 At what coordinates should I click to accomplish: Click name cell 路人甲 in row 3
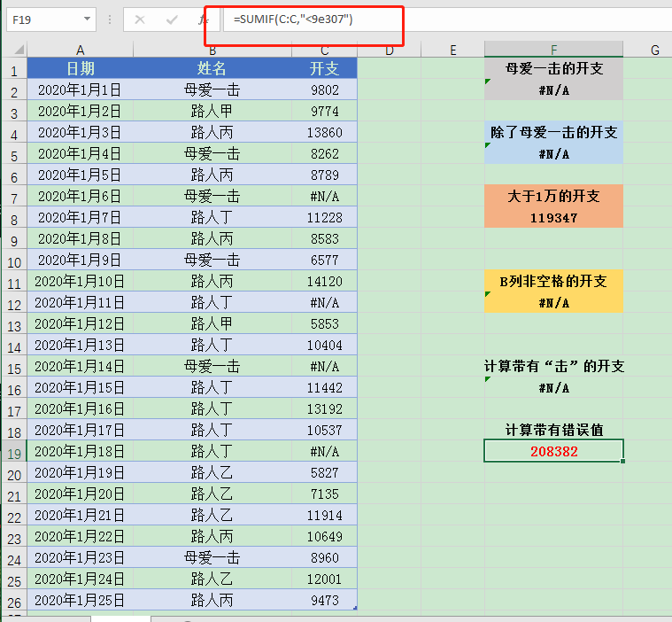click(x=212, y=111)
